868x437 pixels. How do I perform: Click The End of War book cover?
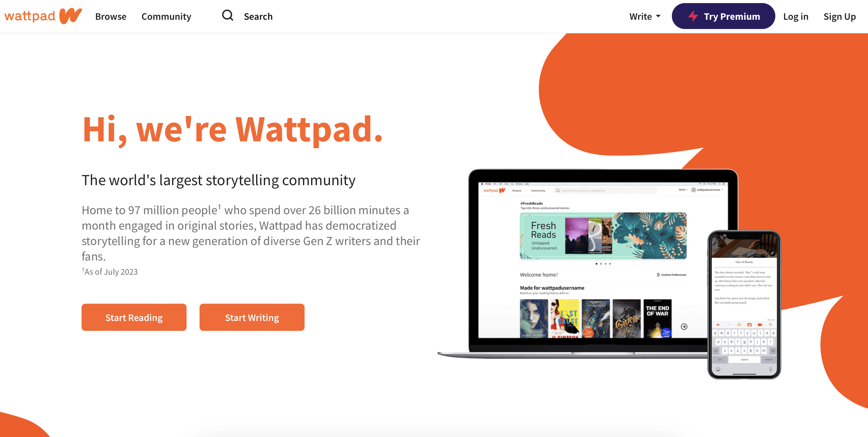657,318
